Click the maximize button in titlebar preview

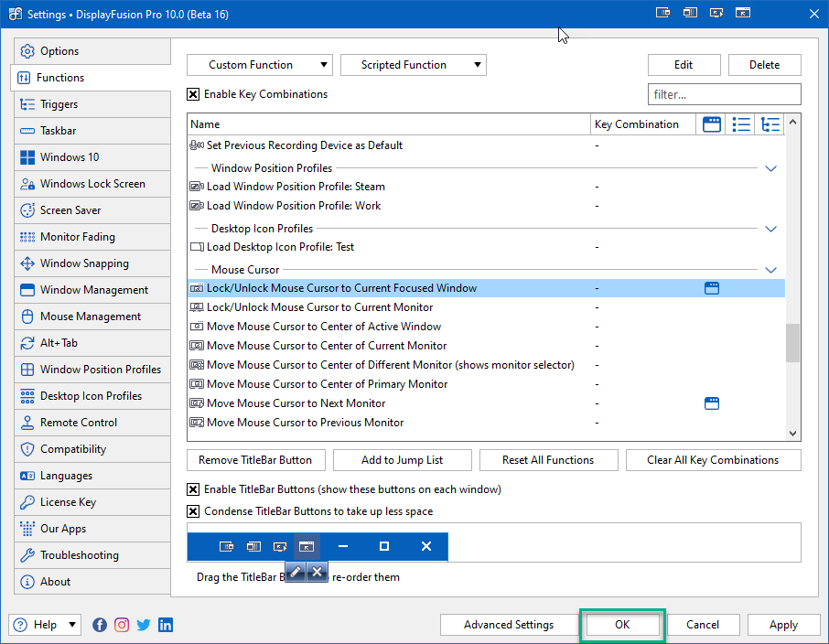(384, 546)
